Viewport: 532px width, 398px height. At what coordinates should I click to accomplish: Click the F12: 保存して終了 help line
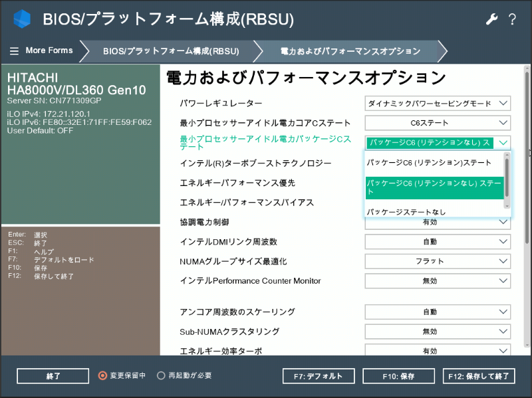[41, 276]
